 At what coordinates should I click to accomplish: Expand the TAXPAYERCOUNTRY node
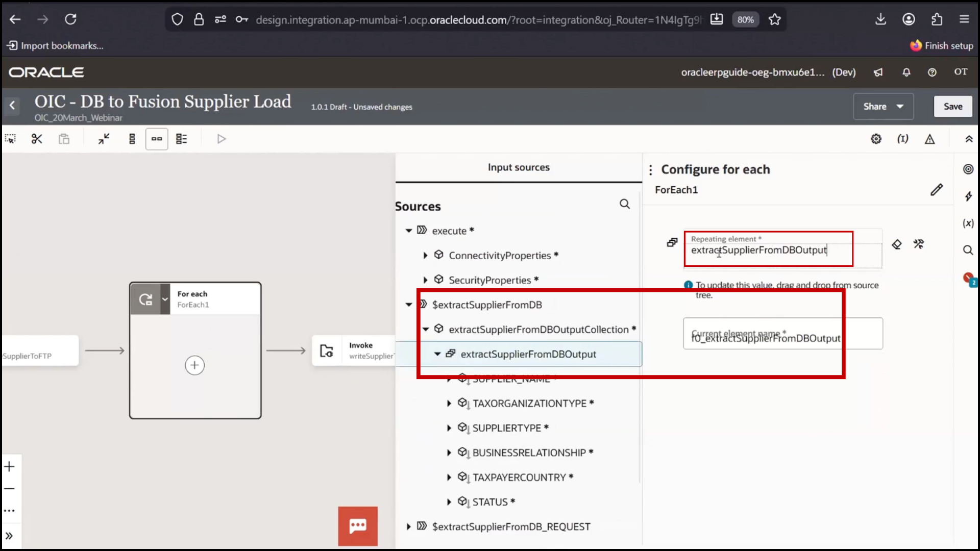pos(449,478)
